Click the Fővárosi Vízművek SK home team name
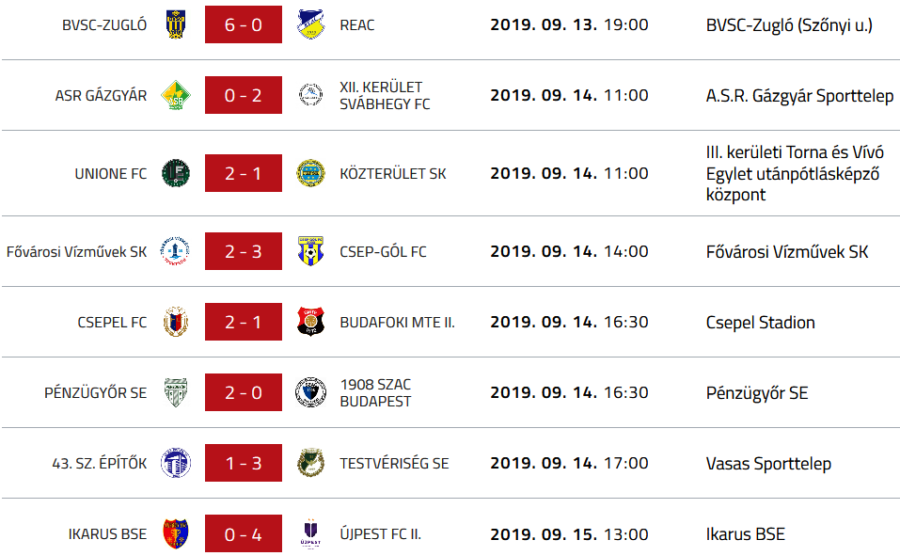The height and width of the screenshot is (556, 900). click(77, 251)
